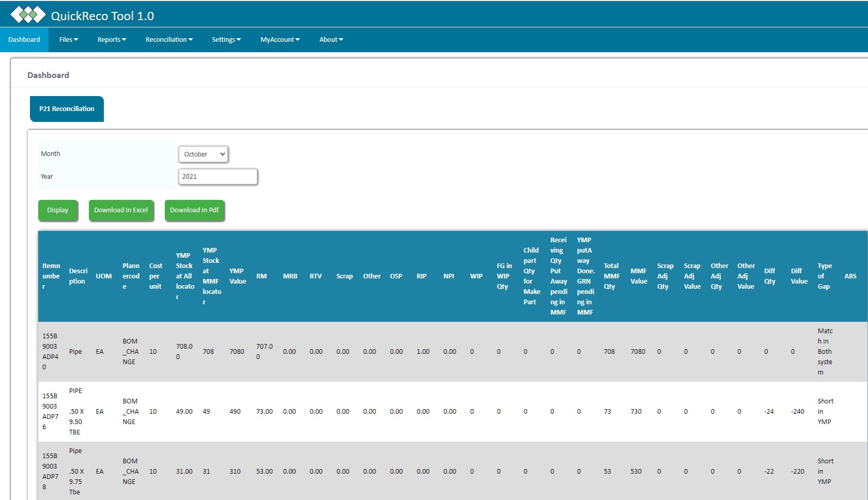The height and width of the screenshot is (500, 868).
Task: Click the YMP stock 31.00 cell
Action: (184, 472)
